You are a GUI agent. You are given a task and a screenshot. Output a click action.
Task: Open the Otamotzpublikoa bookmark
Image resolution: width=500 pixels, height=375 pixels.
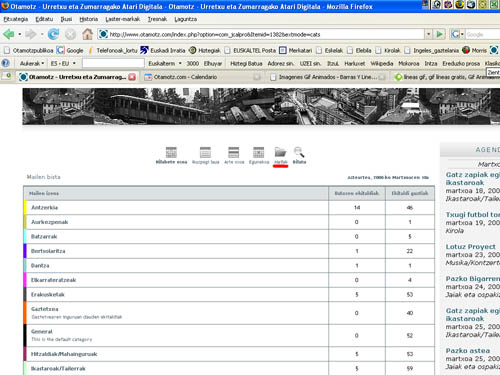coord(29,50)
